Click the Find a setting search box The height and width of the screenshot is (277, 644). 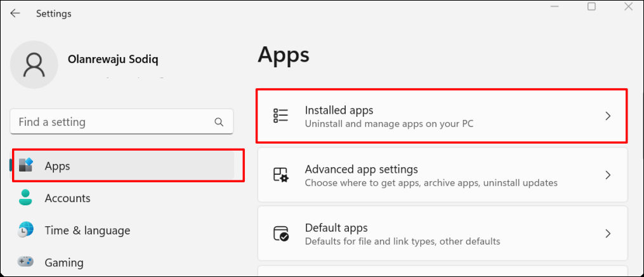(114, 122)
